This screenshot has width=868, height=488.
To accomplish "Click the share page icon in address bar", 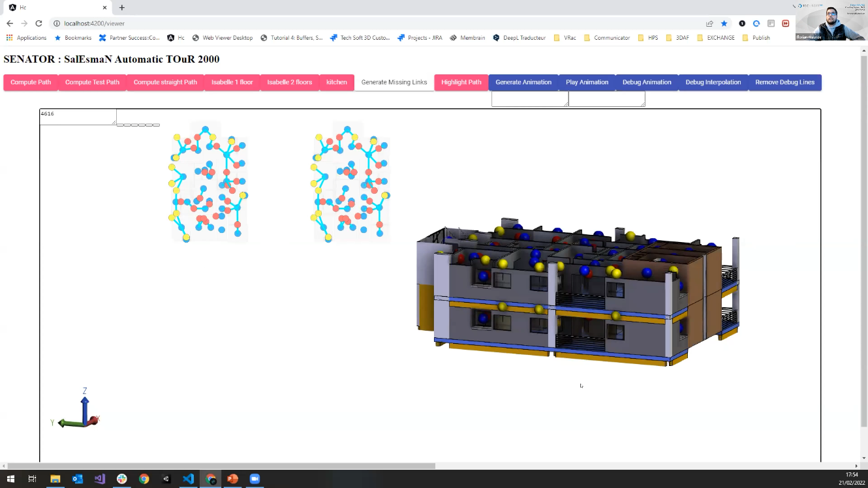I will (709, 23).
